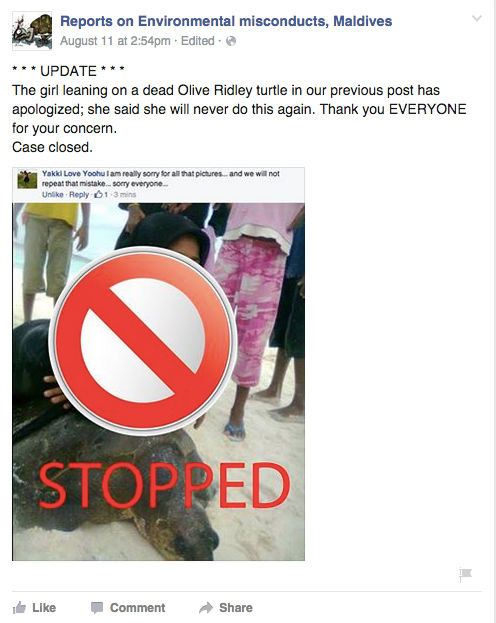The height and width of the screenshot is (623, 496).
Task: Click Yakki Love Yoohu name in screenshot
Action: (x=74, y=174)
